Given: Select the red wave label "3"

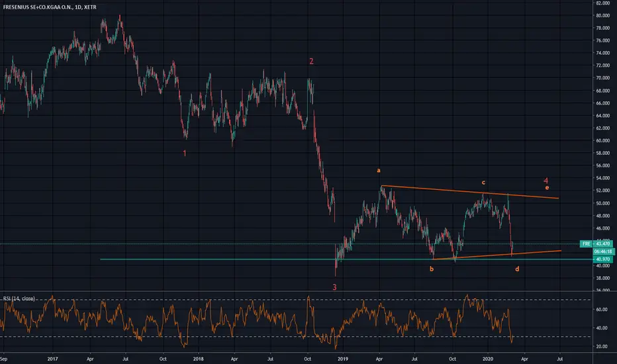Looking at the screenshot, I should point(334,287).
